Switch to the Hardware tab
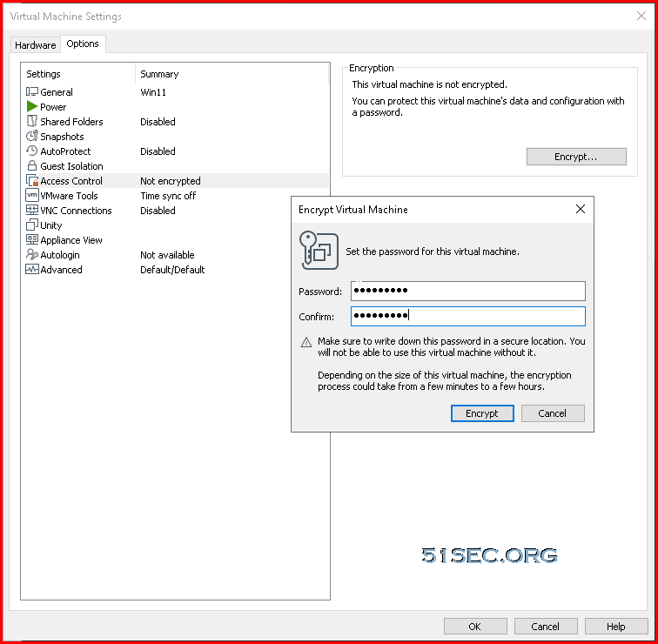 coord(35,45)
